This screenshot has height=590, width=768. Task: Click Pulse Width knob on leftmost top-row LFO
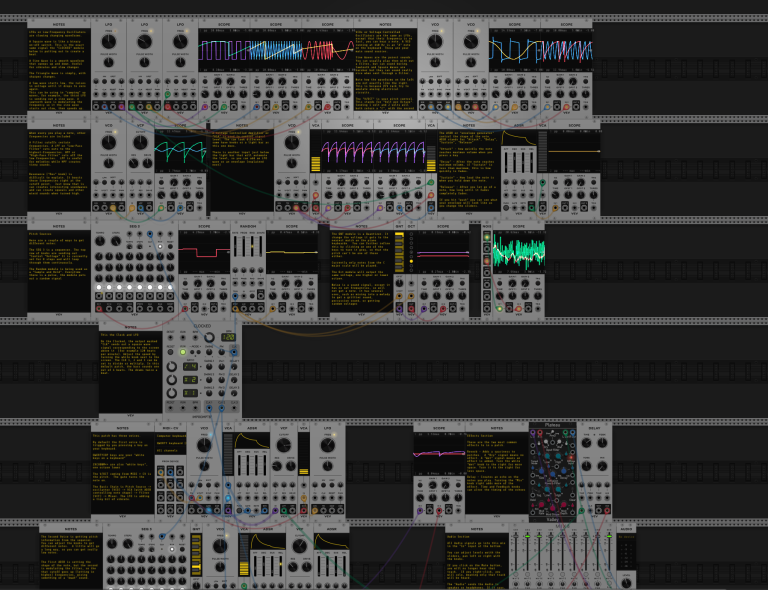click(109, 62)
